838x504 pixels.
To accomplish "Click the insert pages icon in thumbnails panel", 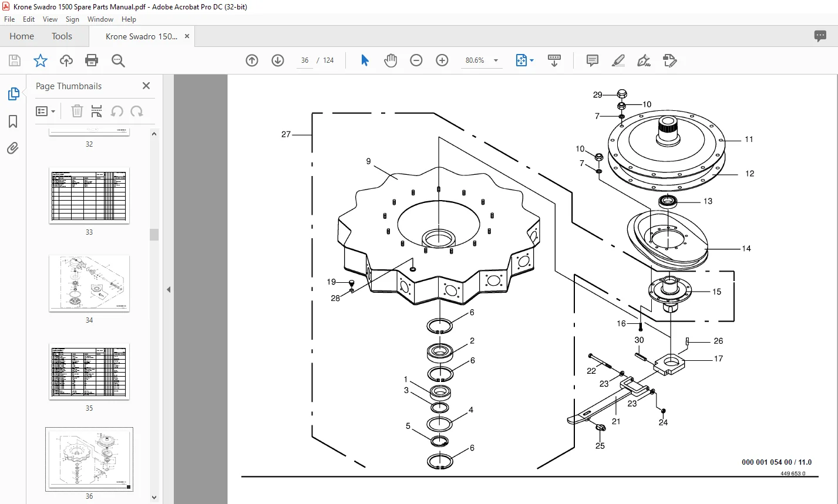I will (97, 111).
